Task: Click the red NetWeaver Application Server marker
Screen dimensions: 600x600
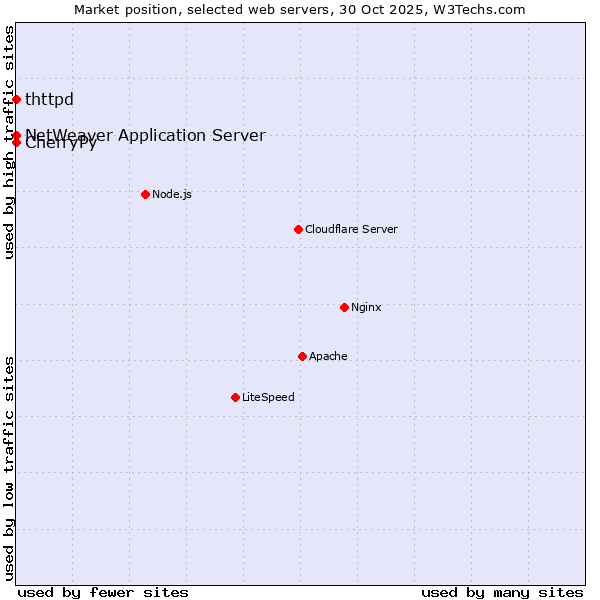Action: point(16,135)
